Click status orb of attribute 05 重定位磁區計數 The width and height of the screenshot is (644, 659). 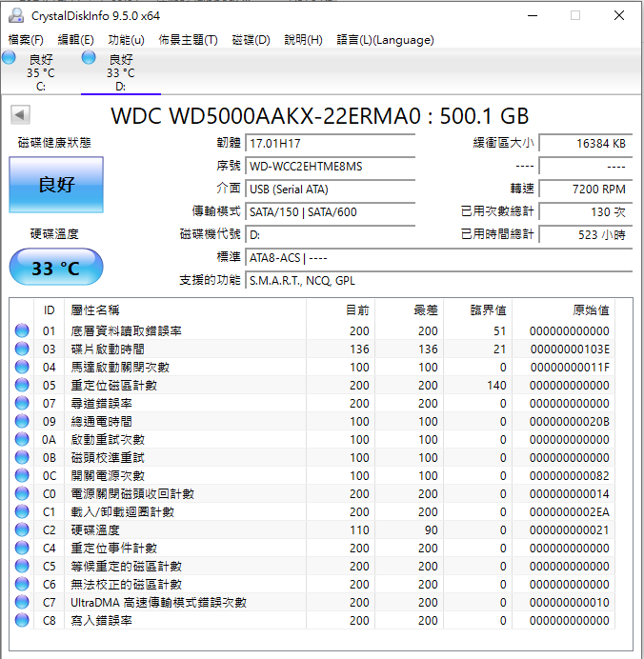point(22,385)
